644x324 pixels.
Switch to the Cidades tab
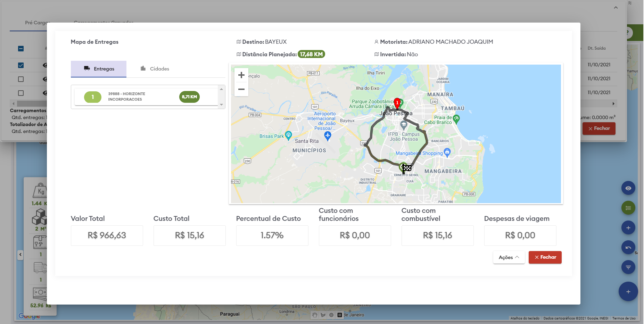pyautogui.click(x=155, y=69)
